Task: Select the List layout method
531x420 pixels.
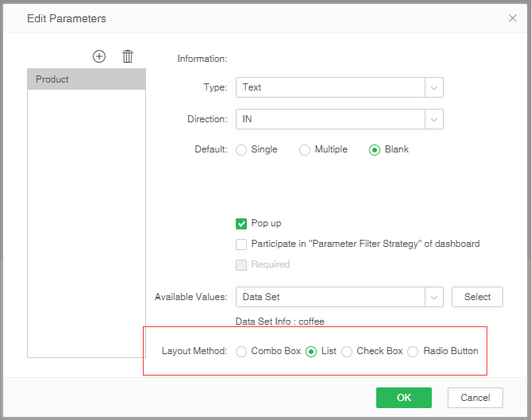Action: (311, 351)
